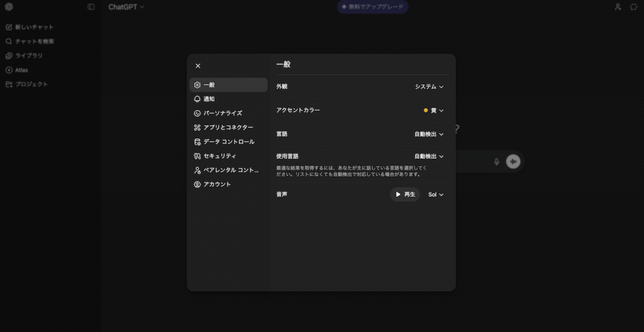Viewport: 644px width, 332px height.
Task: Expand the 言語 auto-detect dropdown
Action: point(429,134)
